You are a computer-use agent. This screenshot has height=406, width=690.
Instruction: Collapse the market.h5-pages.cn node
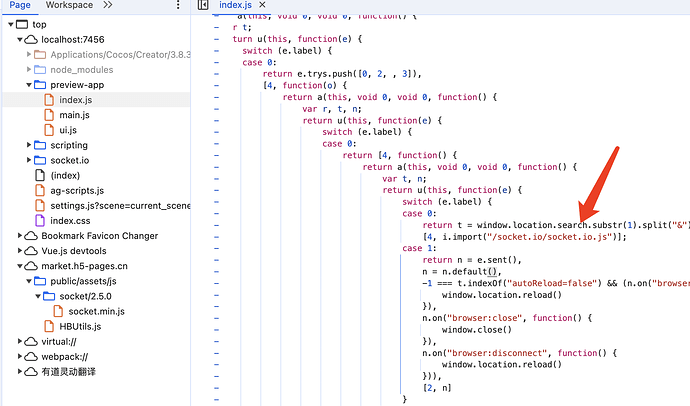tap(20, 266)
